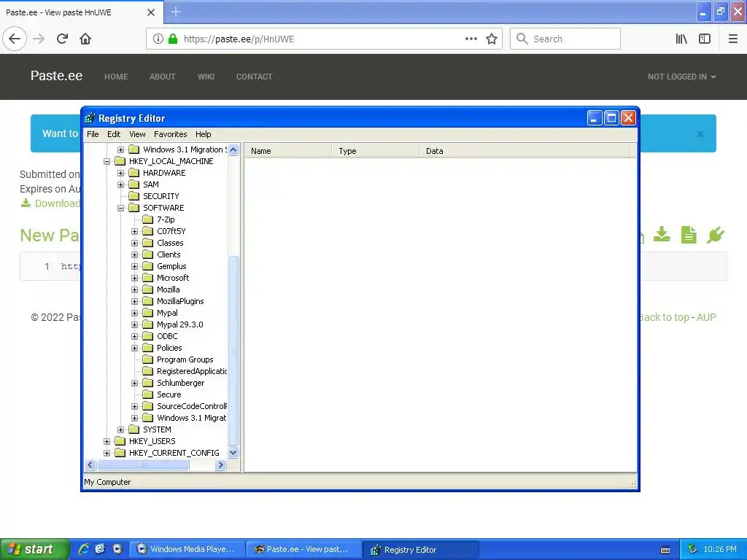Click tree horizontal scrollbar right arrow
The image size is (747, 560).
coord(220,464)
